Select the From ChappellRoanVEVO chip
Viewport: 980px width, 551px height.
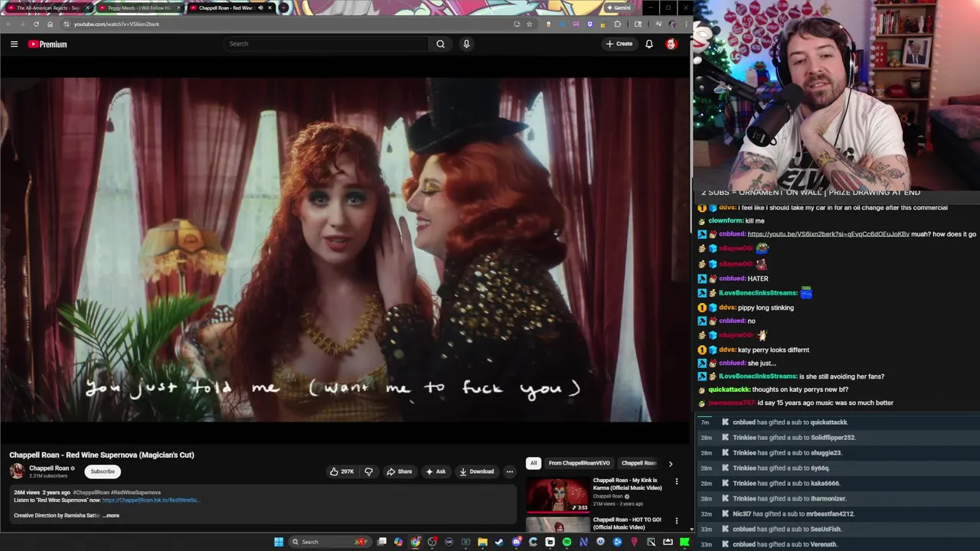[x=579, y=463]
